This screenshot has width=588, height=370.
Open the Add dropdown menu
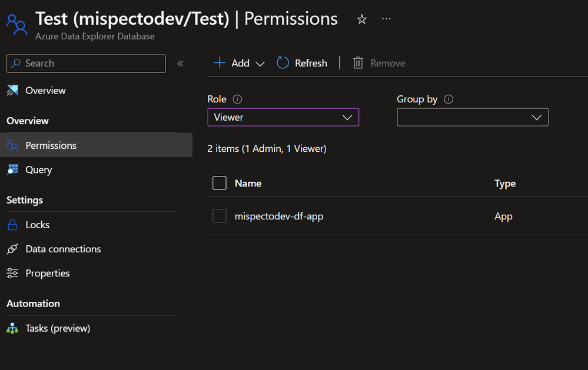240,63
